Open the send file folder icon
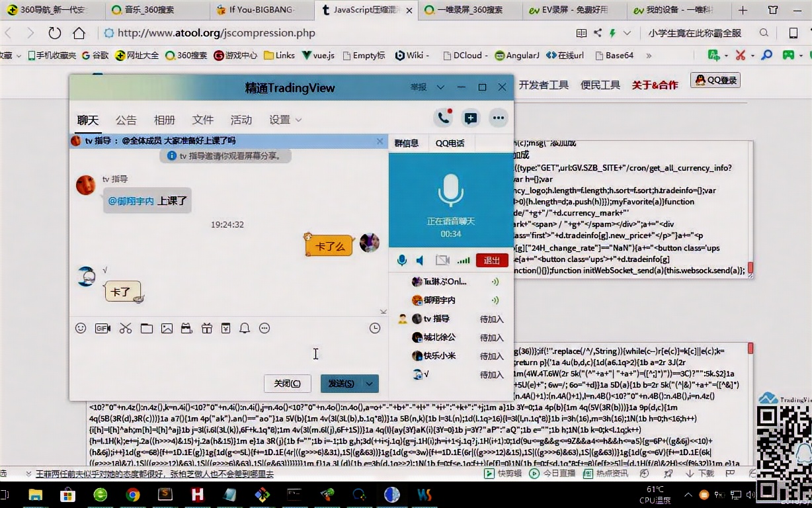Image resolution: width=812 pixels, height=508 pixels. point(146,327)
